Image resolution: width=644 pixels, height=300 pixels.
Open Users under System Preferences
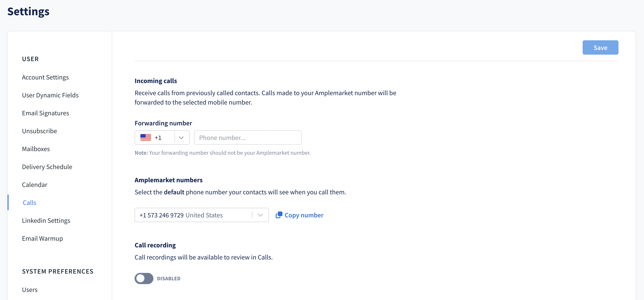point(30,289)
